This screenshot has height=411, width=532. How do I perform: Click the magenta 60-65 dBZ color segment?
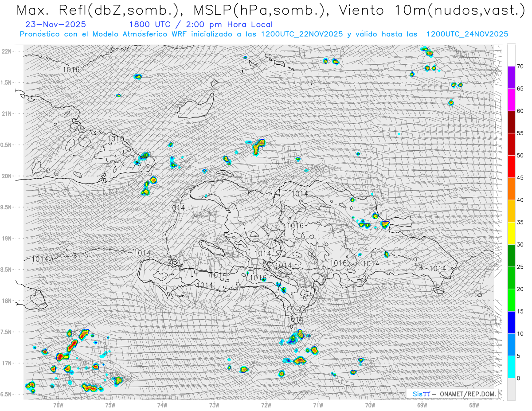(511, 100)
